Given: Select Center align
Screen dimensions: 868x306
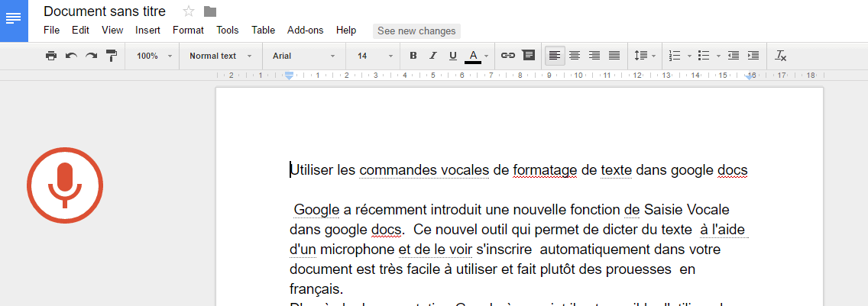Looking at the screenshot, I should pyautogui.click(x=575, y=56).
